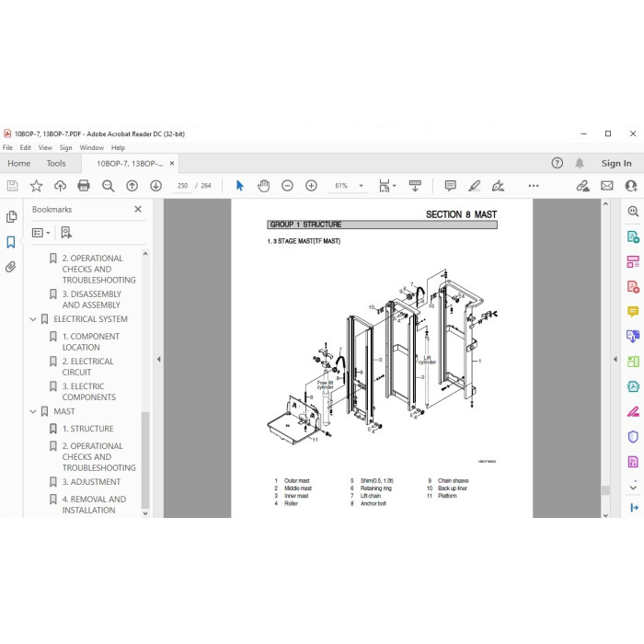The width and height of the screenshot is (644, 644).
Task: Select the Highlight text pen tool
Action: click(x=475, y=186)
